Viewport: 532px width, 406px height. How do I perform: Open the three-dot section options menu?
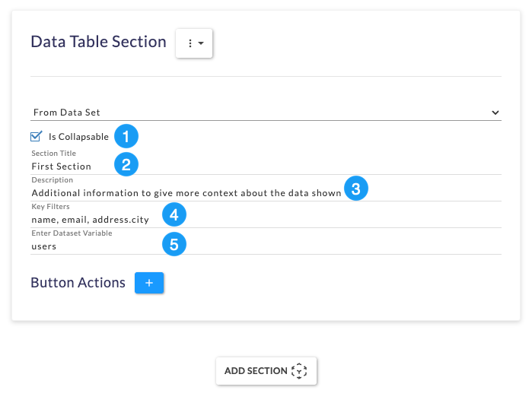194,43
